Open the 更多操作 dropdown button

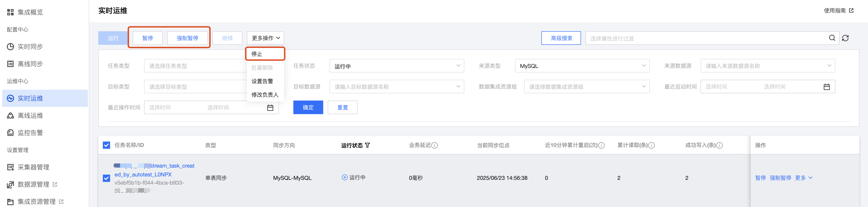click(x=265, y=38)
